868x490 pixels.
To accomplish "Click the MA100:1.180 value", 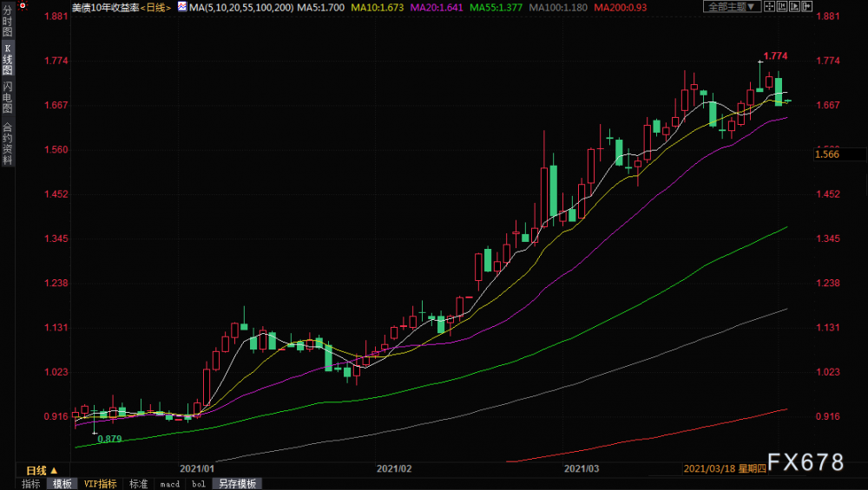I will pos(558,8).
